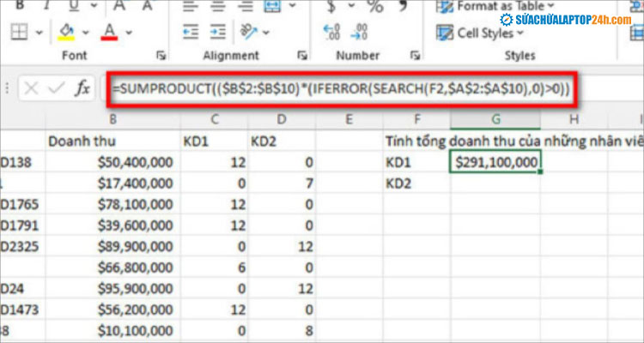Select the KD2 label in column F
The image size is (644, 343).
pos(416,184)
